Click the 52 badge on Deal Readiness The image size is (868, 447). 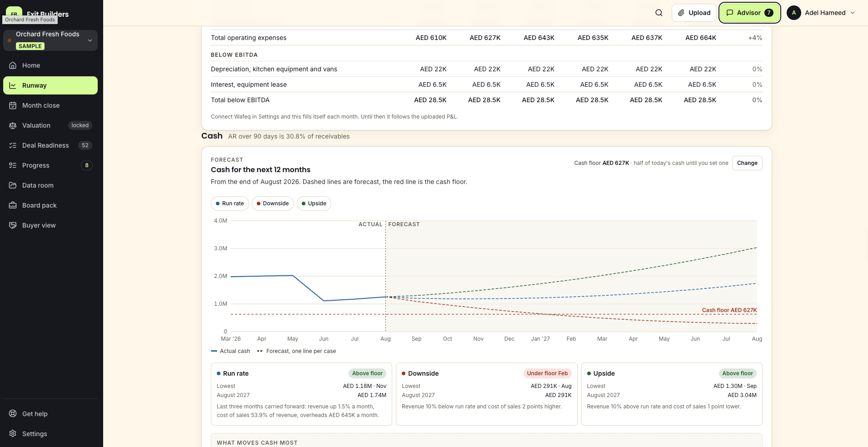click(85, 145)
